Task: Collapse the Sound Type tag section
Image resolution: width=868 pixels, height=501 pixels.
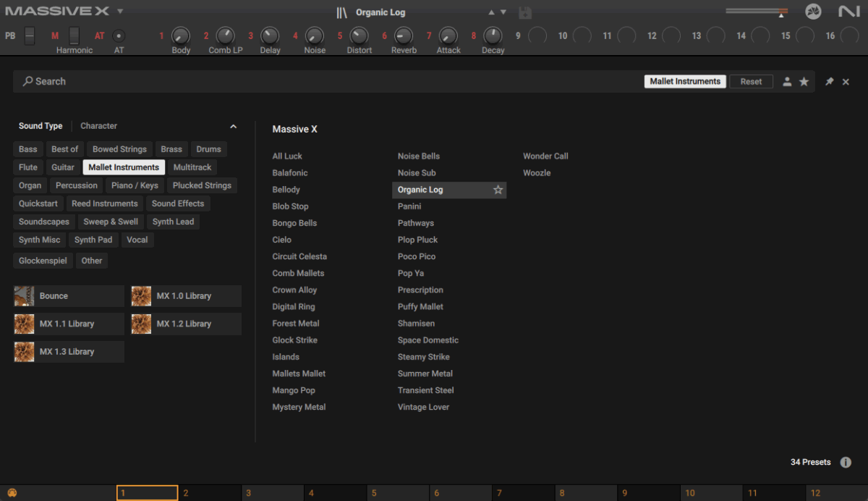Action: [233, 126]
